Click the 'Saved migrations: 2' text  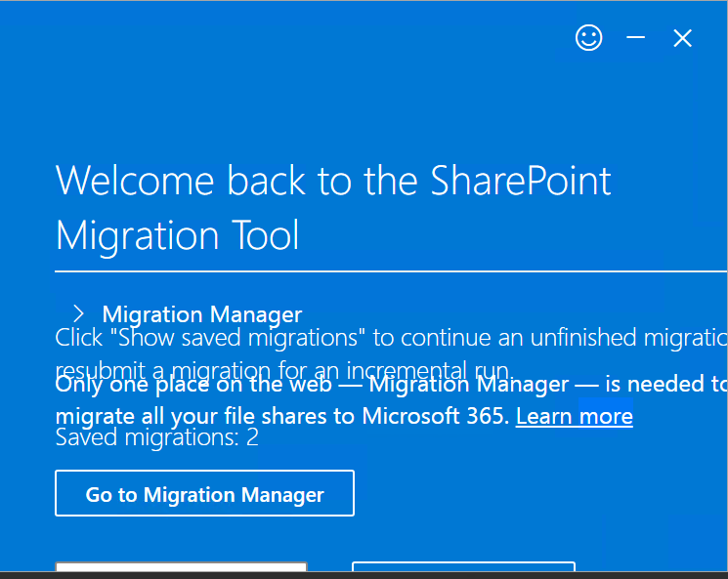157,437
